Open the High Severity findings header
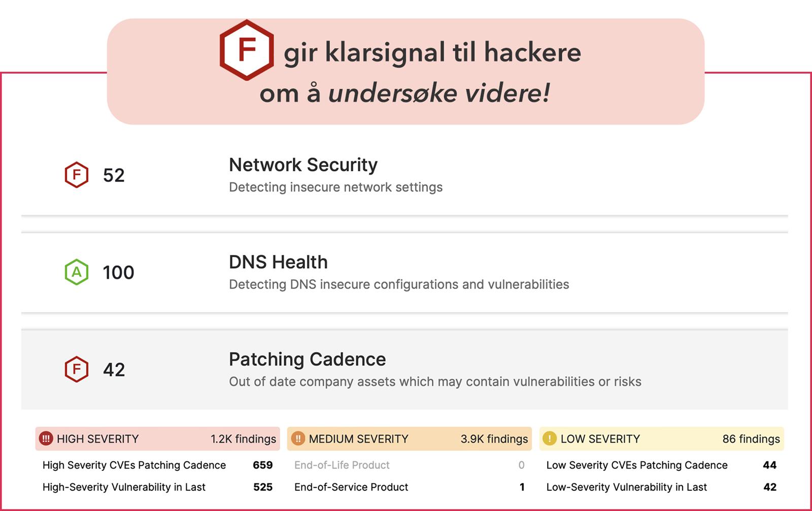The height and width of the screenshot is (511, 812). (x=157, y=439)
